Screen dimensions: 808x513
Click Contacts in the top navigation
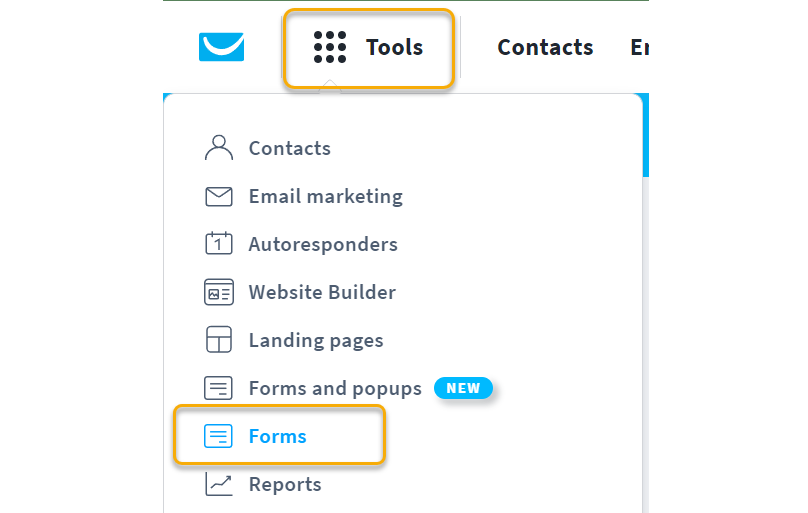pyautogui.click(x=545, y=47)
